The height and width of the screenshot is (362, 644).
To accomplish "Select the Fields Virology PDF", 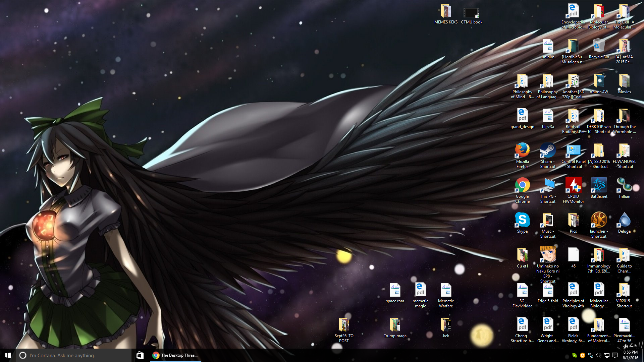I will 573,330.
